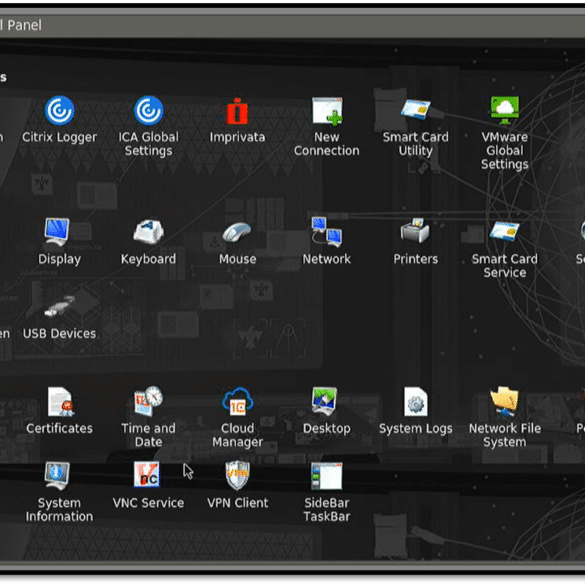Viewport: 585px width, 585px height.
Task: Open the Display settings icon
Action: (57, 232)
